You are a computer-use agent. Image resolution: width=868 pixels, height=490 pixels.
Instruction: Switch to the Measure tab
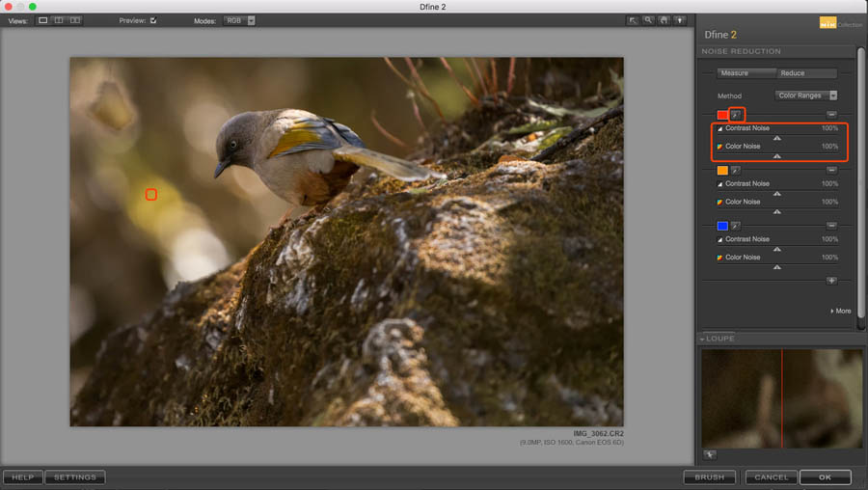(x=746, y=73)
